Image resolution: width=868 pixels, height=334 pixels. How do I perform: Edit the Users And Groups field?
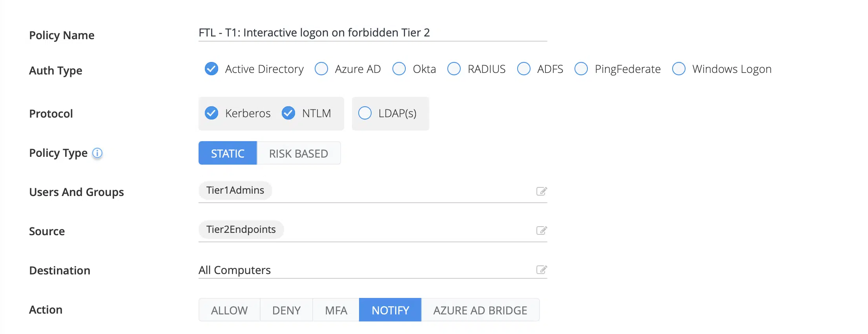[x=542, y=191]
